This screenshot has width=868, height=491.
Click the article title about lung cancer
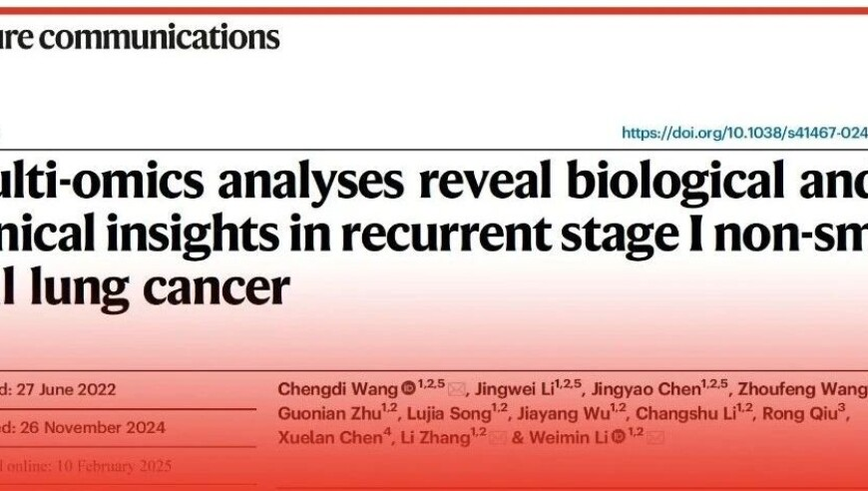[x=434, y=234]
